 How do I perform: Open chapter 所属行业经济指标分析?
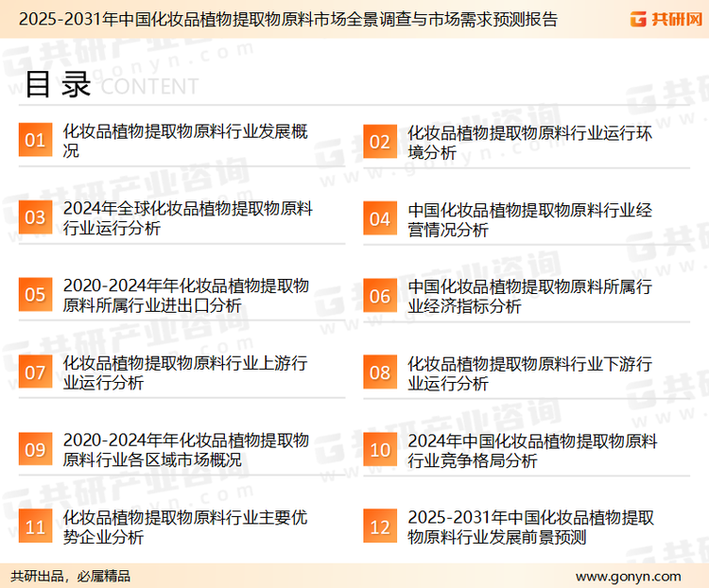530,296
